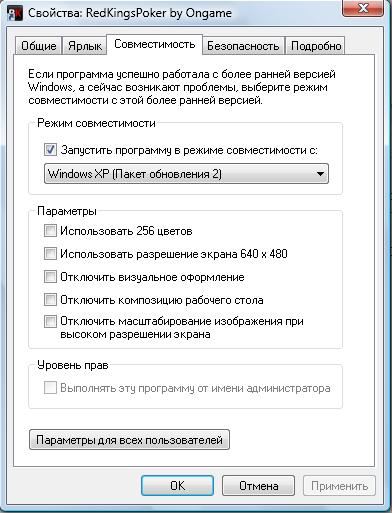Toggle Отключить визуальное оформление checkbox

tap(50, 277)
